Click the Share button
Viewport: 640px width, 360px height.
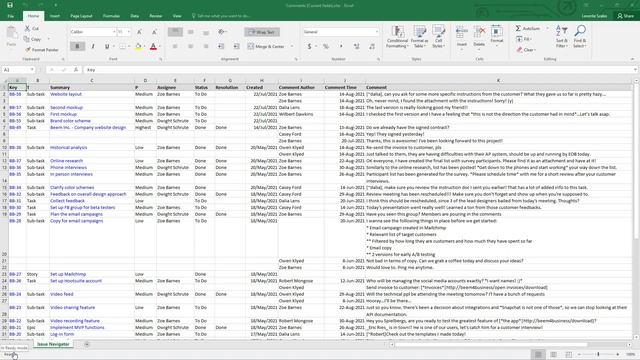[x=626, y=16]
